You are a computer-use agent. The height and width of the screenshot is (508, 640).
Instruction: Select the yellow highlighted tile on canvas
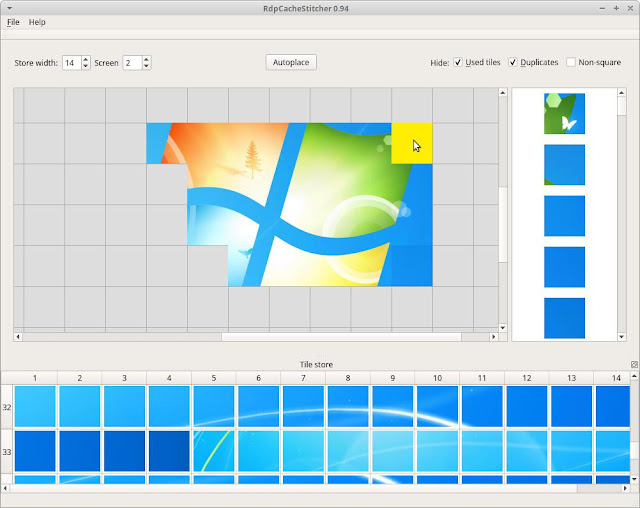click(x=412, y=143)
